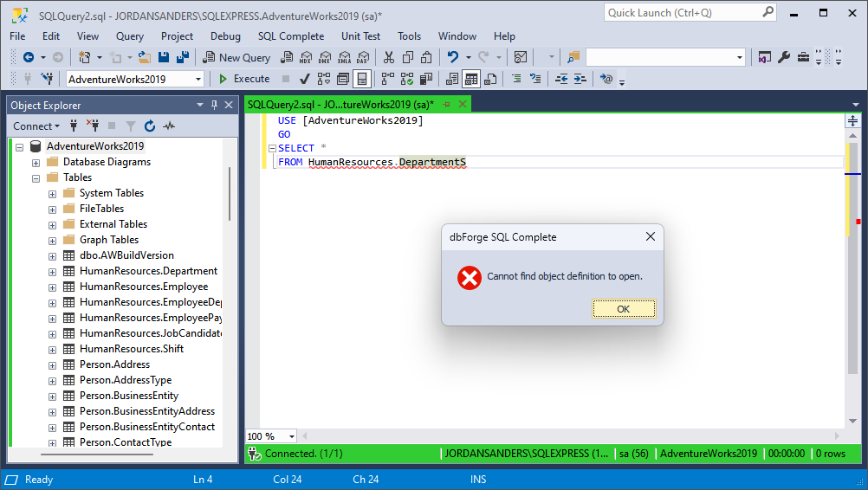Image resolution: width=868 pixels, height=490 pixels.
Task: Click the Execute button
Action: pyautogui.click(x=244, y=79)
